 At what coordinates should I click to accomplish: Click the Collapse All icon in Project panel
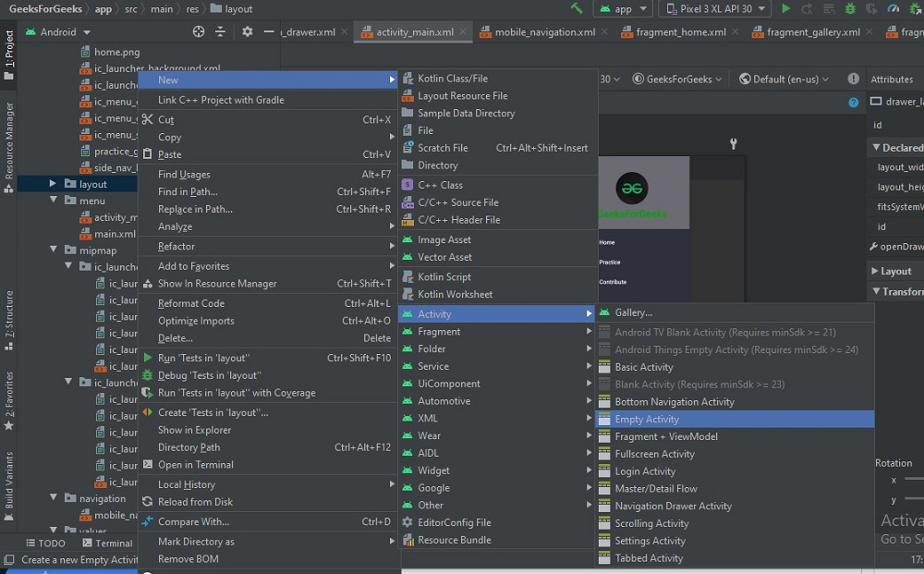[x=220, y=31]
